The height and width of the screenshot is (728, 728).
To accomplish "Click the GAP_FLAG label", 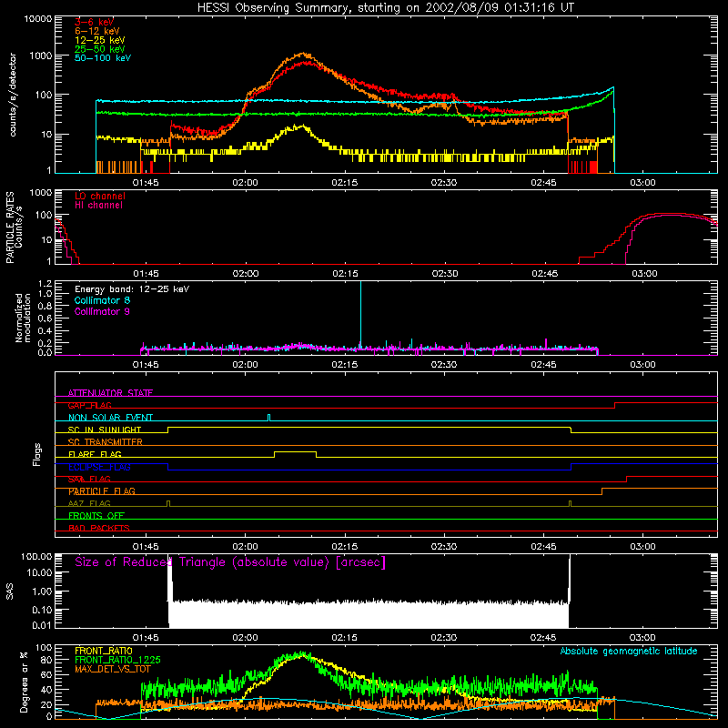I will tap(89, 405).
